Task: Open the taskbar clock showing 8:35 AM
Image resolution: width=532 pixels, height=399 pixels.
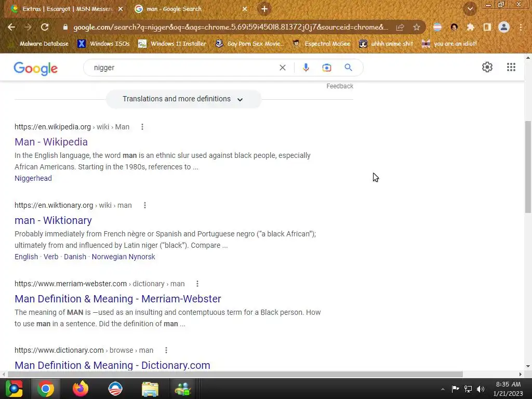Action: click(508, 389)
